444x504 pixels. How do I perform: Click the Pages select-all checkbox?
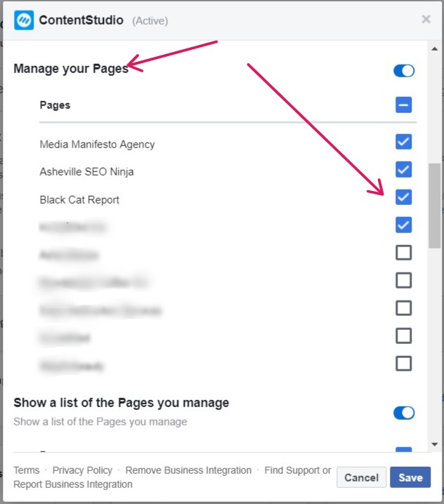tap(403, 105)
